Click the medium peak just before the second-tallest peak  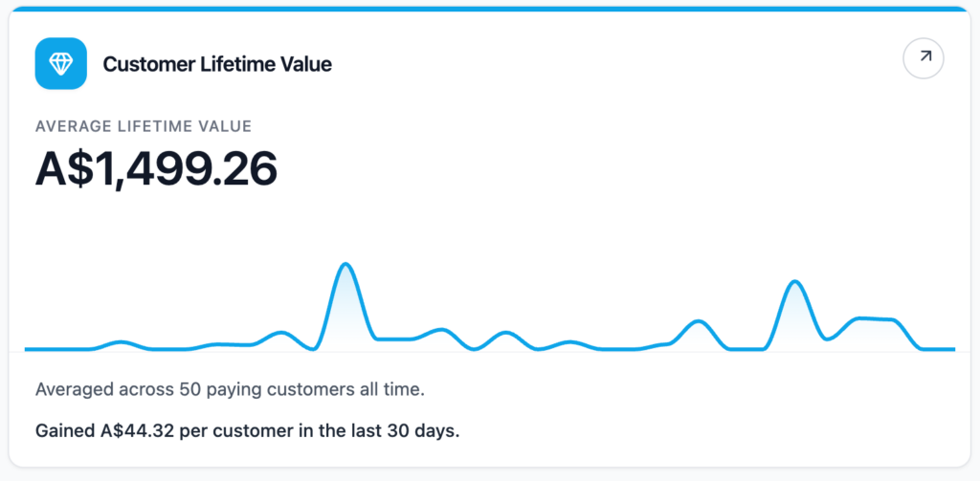coord(700,321)
